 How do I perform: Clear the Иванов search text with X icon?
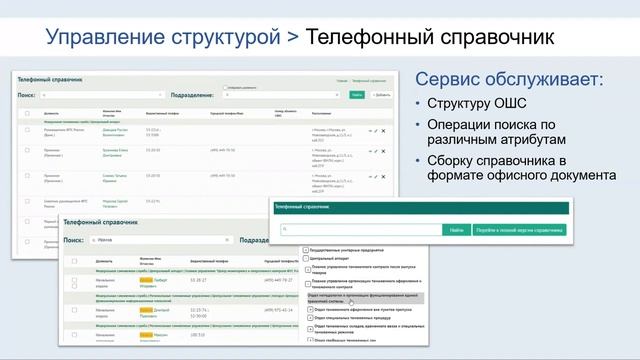click(227, 240)
